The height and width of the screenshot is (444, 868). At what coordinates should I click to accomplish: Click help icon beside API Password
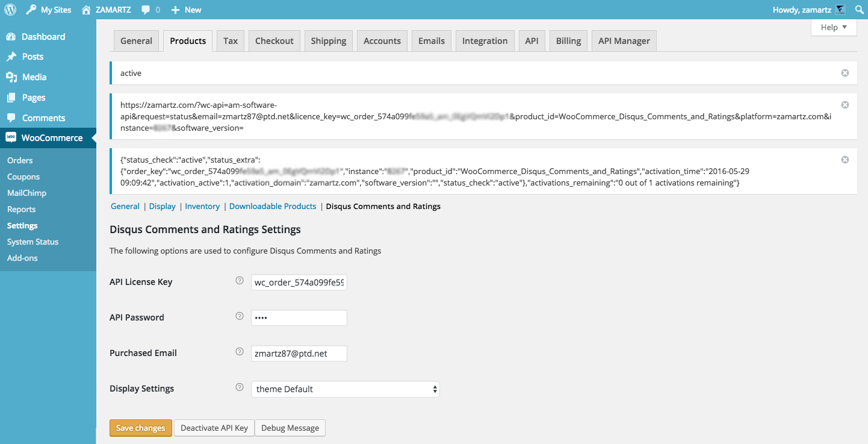tap(239, 316)
